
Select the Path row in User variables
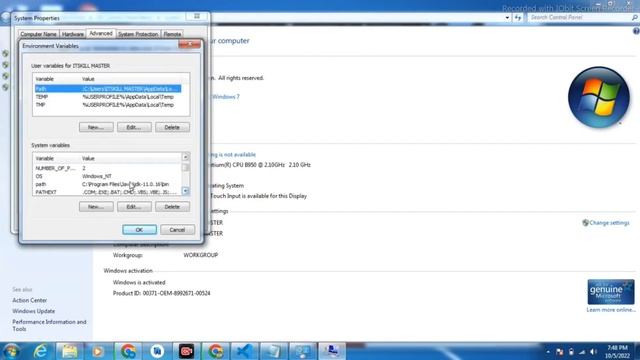click(108, 89)
